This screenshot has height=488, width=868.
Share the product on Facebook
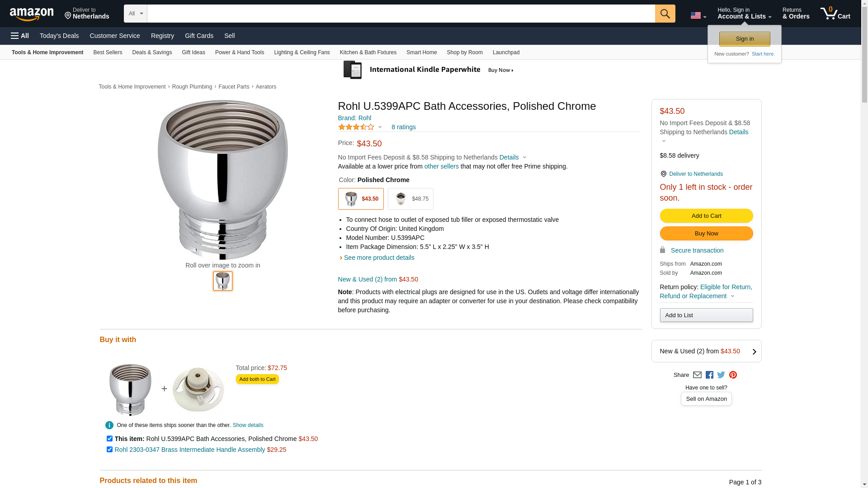(x=709, y=375)
